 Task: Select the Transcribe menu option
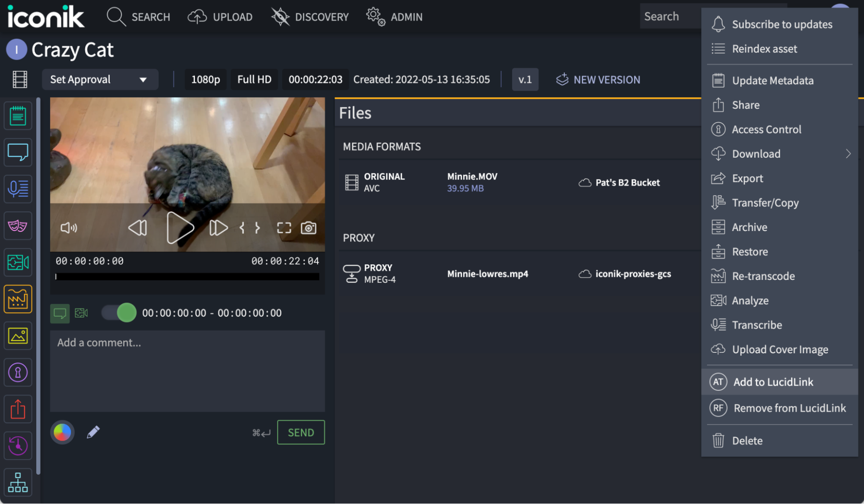pos(757,325)
